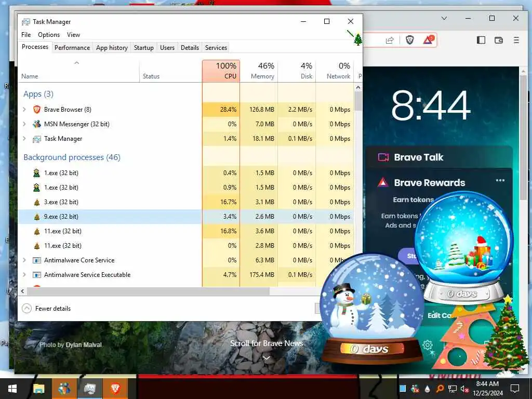Click the Task Manager vertical scrollbar thumb
This screenshot has height=399, width=532.
click(358, 100)
